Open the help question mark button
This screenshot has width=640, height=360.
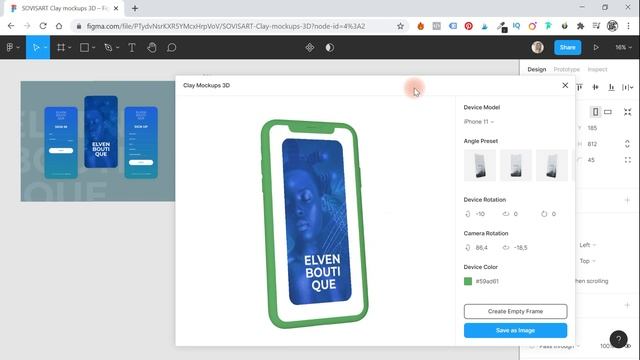pyautogui.click(x=618, y=339)
